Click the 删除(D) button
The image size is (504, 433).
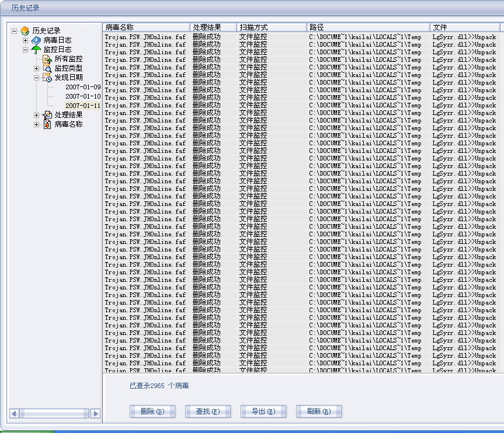152,411
